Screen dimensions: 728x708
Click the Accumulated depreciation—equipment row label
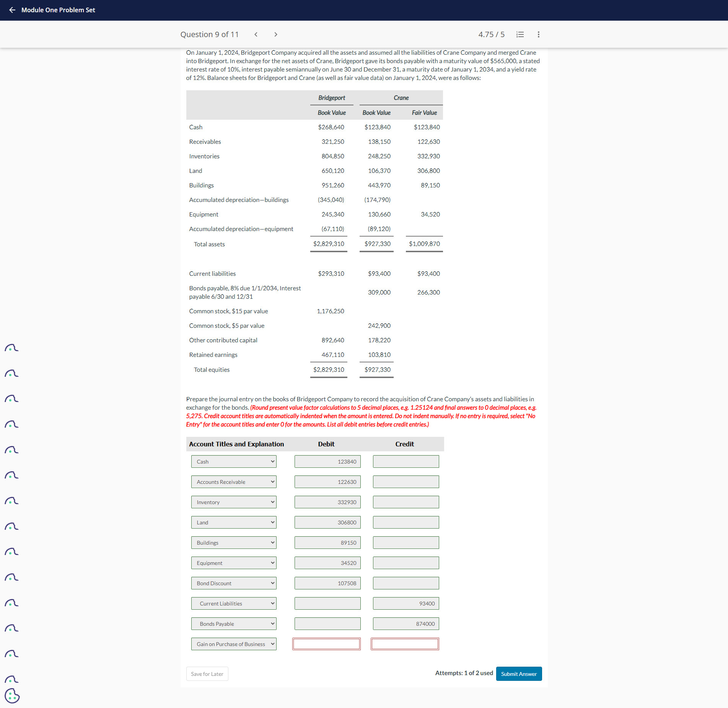coord(241,229)
